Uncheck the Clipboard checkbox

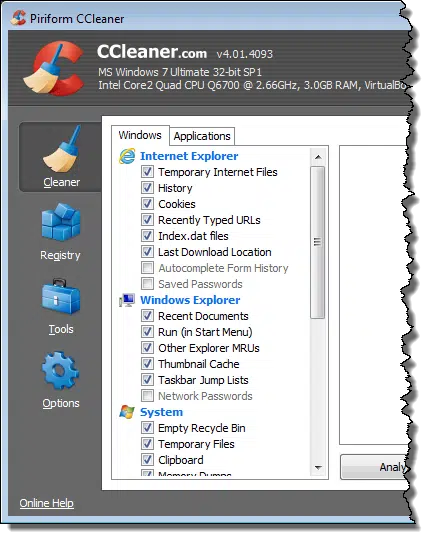[x=147, y=460]
